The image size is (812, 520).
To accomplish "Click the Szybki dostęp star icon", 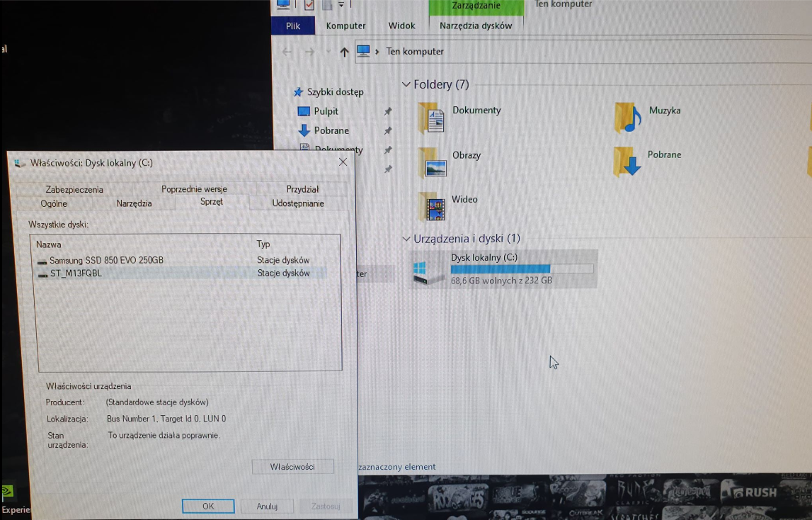I will (x=298, y=92).
